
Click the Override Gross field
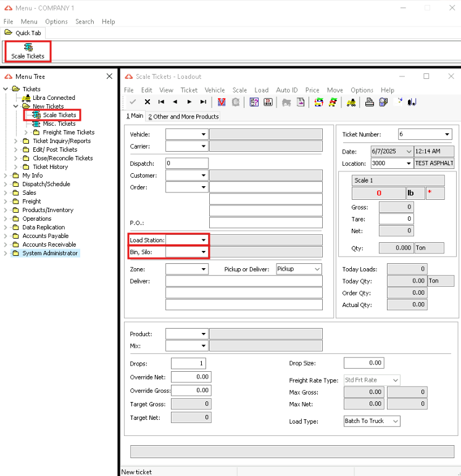(x=191, y=390)
